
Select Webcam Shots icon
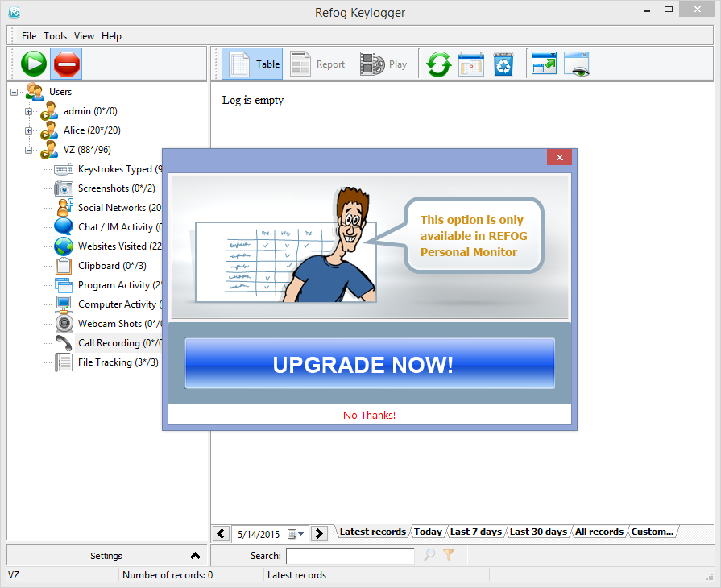pos(64,324)
